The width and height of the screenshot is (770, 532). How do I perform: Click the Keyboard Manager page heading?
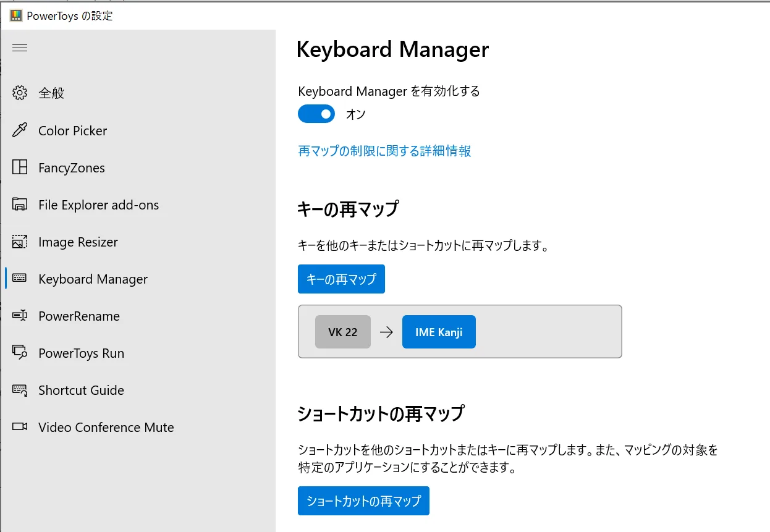point(392,49)
